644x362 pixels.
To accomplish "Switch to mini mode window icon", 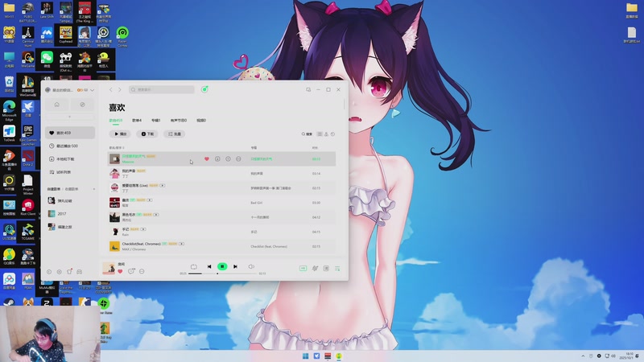I will click(308, 89).
